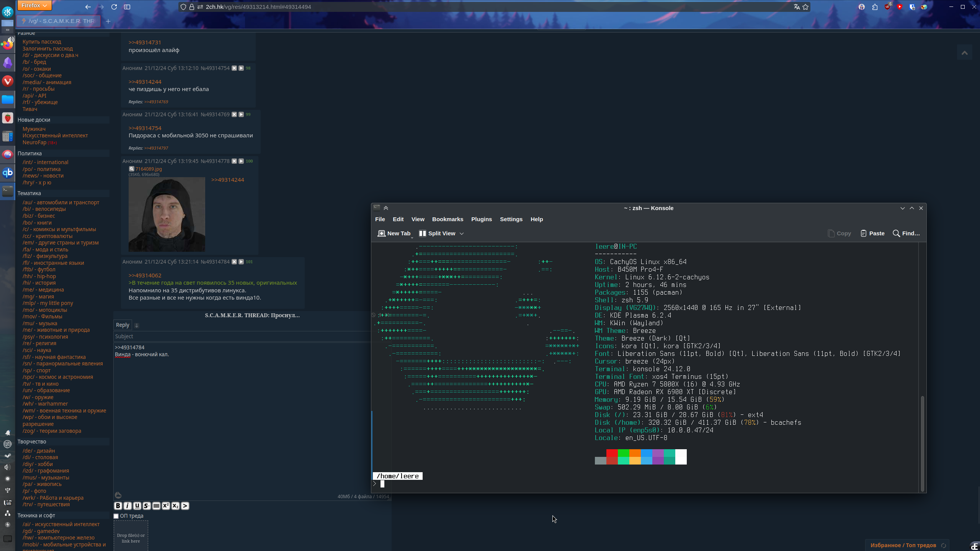Image resolution: width=980 pixels, height=551 pixels.
Task: Expand the Split View dropdown arrow in Konsole
Action: click(462, 233)
